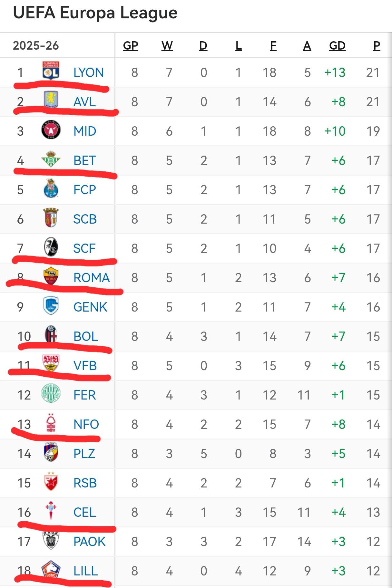Click the P points column header
The width and height of the screenshot is (392, 588).
point(377,46)
